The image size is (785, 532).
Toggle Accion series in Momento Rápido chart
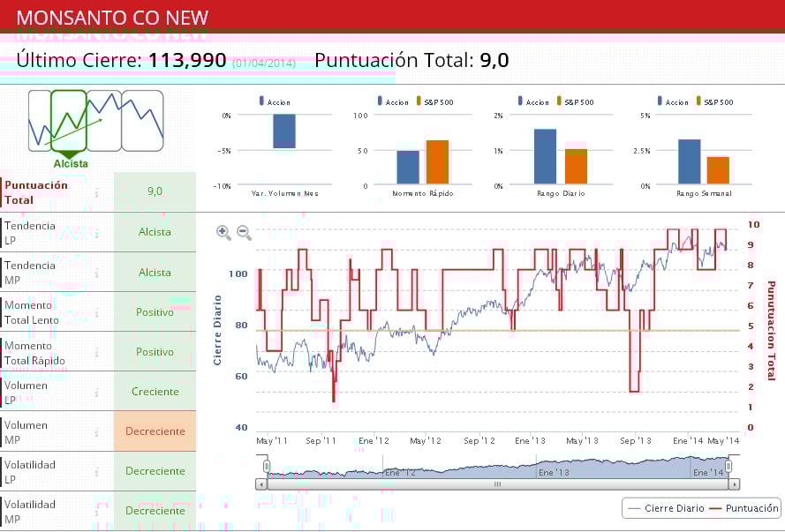(393, 101)
